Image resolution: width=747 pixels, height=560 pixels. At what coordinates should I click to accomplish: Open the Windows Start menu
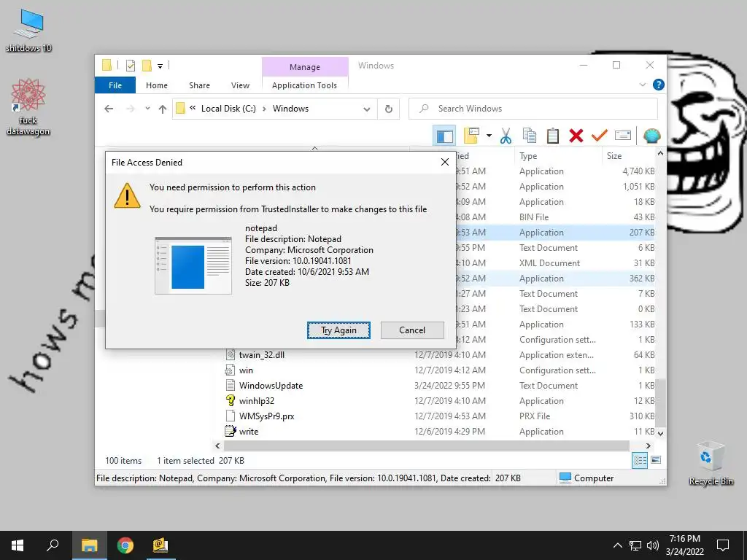[x=18, y=545]
